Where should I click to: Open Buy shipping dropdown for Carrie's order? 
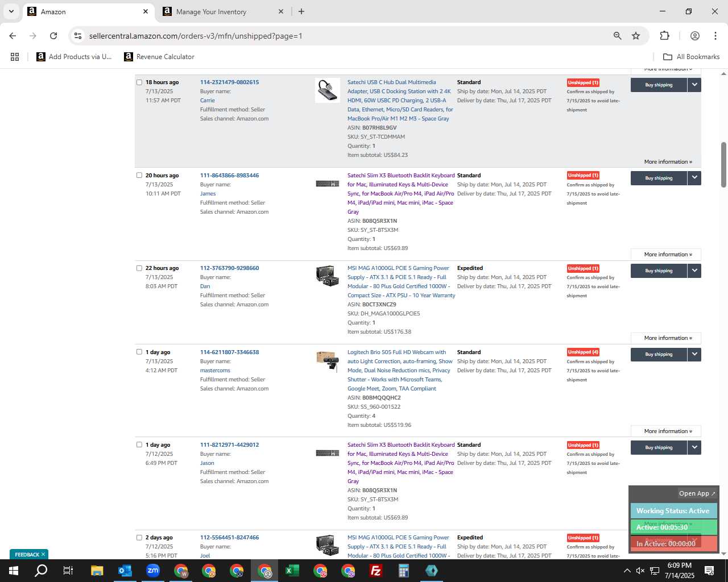694,85
